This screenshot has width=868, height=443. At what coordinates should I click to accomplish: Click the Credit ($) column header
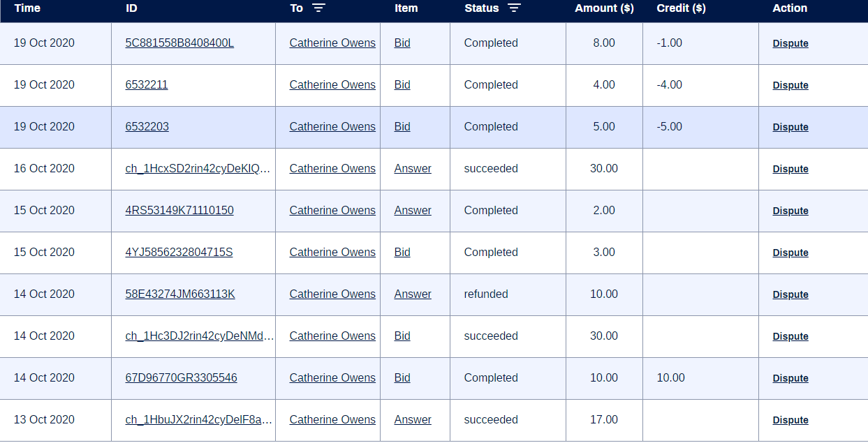681,8
